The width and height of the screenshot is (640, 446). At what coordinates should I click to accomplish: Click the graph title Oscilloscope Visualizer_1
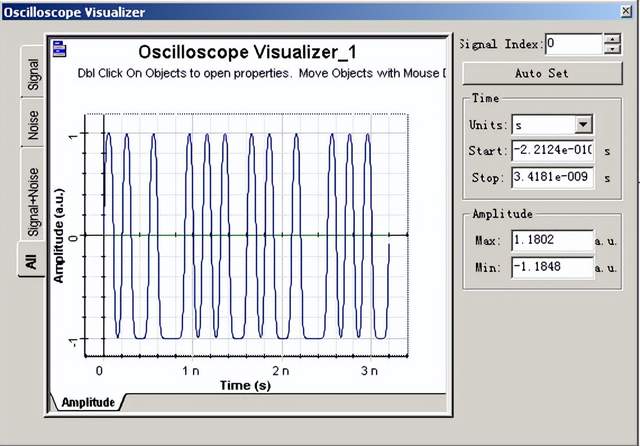click(247, 52)
